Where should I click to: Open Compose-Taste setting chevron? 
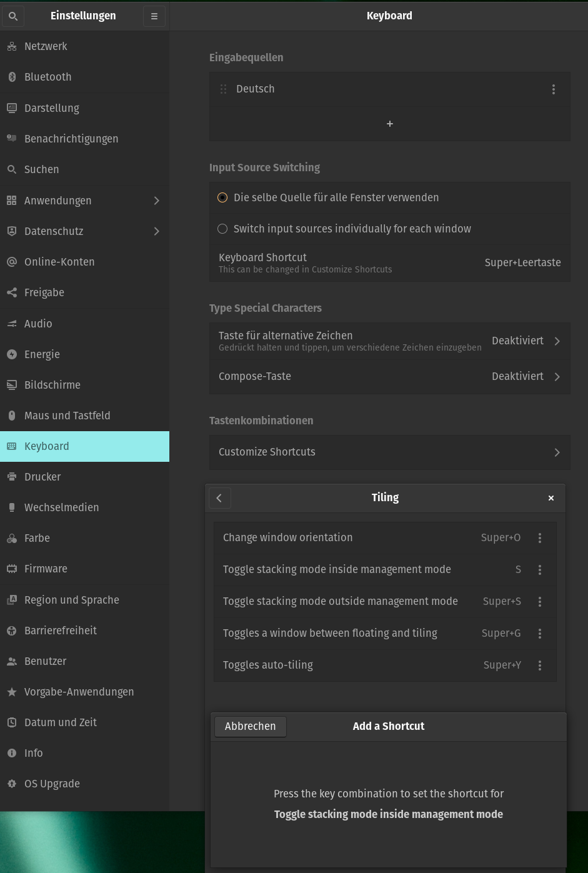pos(557,377)
